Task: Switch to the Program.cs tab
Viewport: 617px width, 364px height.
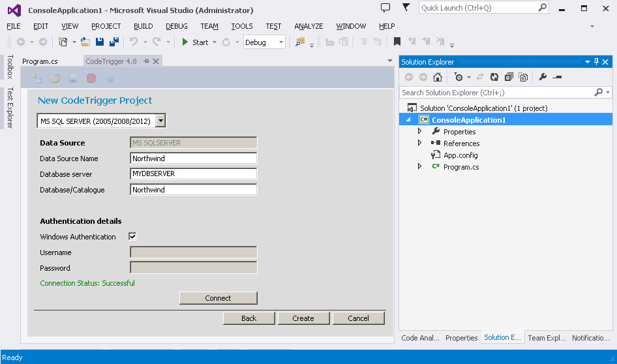Action: point(40,61)
